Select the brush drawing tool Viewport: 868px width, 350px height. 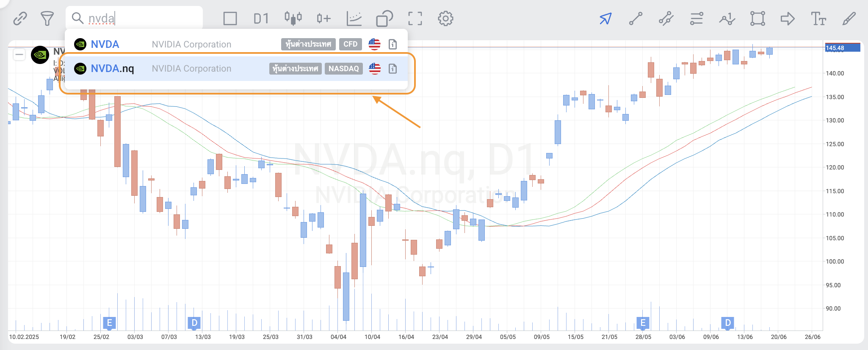pos(849,19)
